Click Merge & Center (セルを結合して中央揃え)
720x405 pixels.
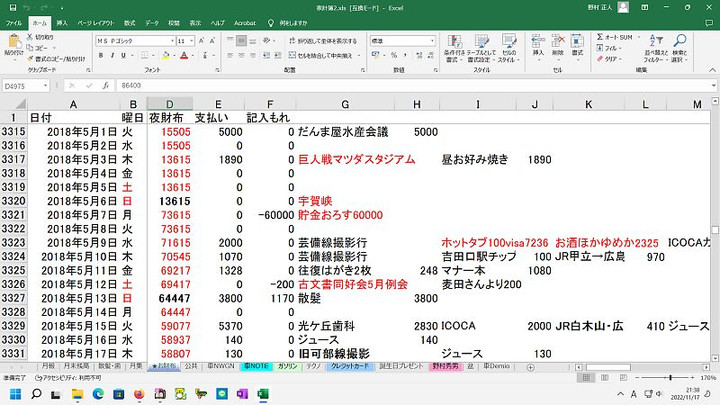pos(322,56)
